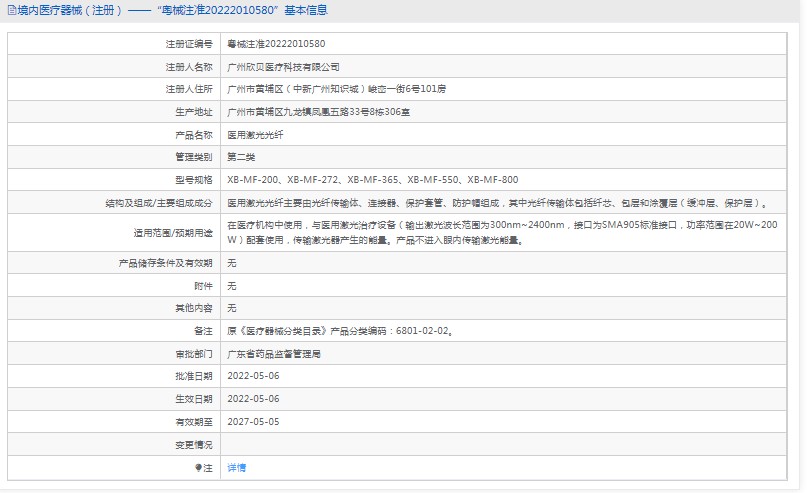Image resolution: width=807 pixels, height=493 pixels.
Task: Click the registrant address ending 6号101房
Action: click(x=337, y=89)
